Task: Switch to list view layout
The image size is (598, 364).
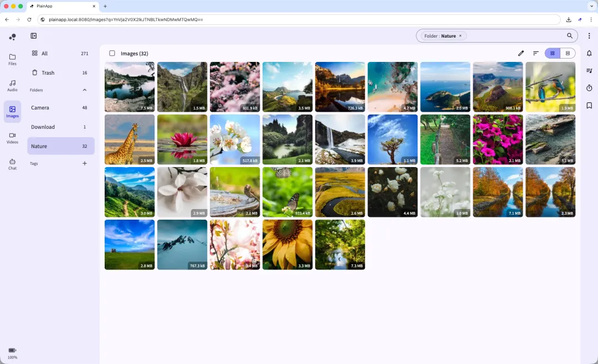Action: [568, 53]
